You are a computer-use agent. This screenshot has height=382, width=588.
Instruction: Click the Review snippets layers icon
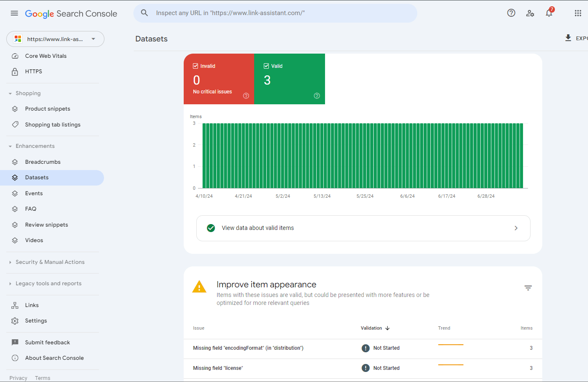(15, 225)
